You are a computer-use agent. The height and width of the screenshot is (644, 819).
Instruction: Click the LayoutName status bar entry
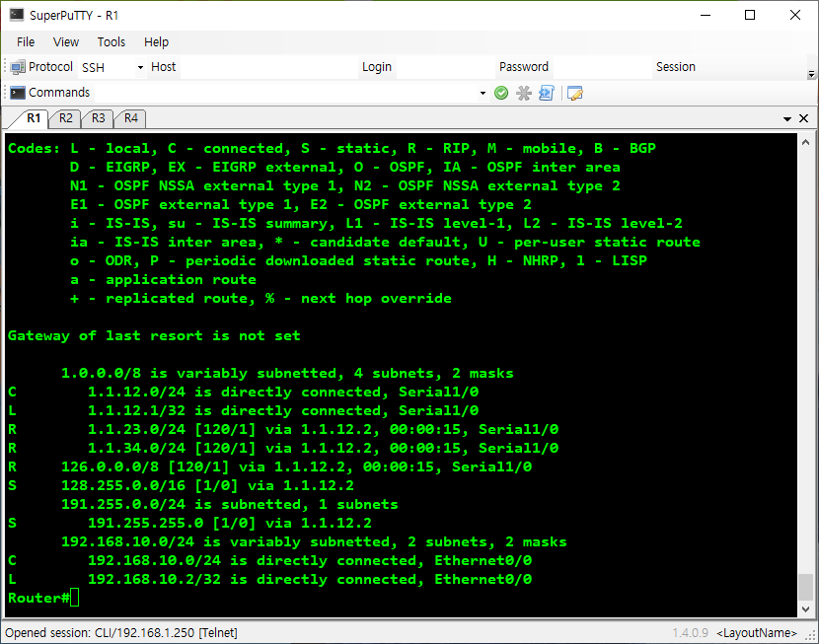756,633
